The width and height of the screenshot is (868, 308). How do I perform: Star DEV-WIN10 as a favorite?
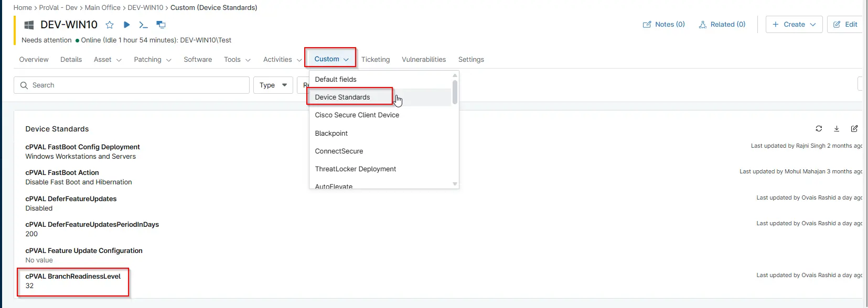point(110,25)
